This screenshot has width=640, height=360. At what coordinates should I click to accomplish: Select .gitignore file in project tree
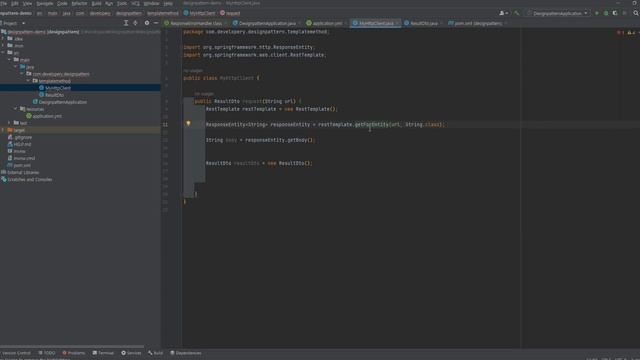click(22, 137)
